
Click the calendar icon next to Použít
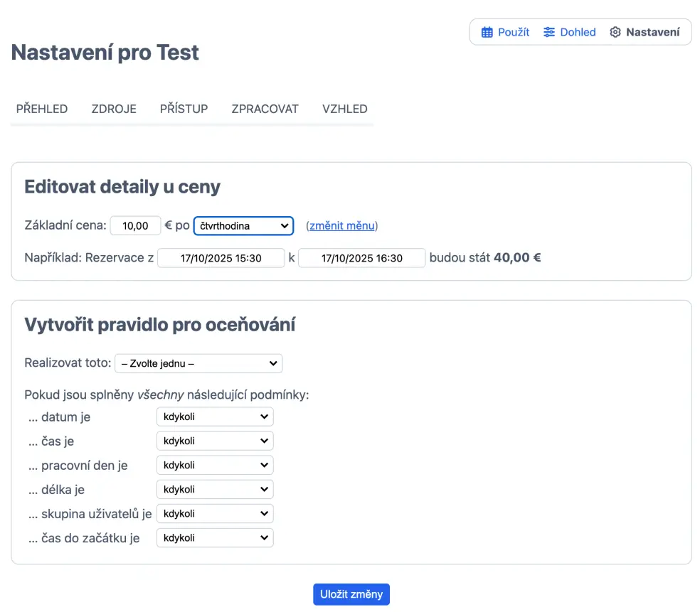tap(487, 32)
